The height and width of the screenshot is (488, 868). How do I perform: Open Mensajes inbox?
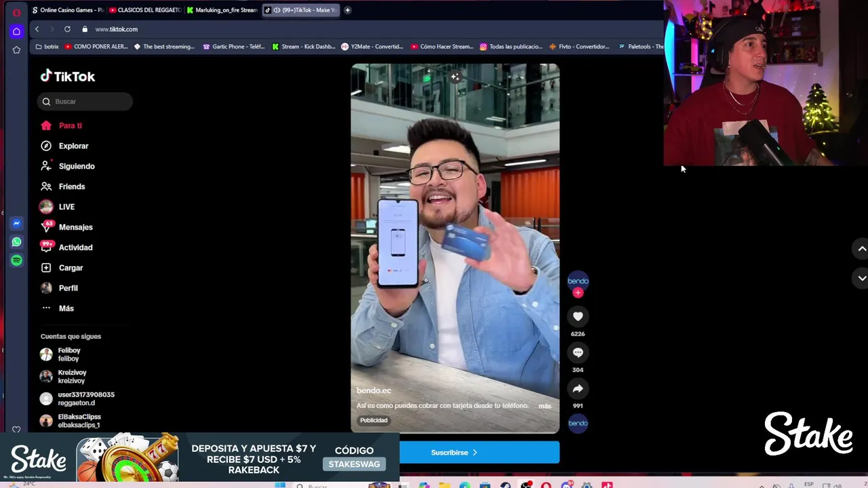click(67, 227)
